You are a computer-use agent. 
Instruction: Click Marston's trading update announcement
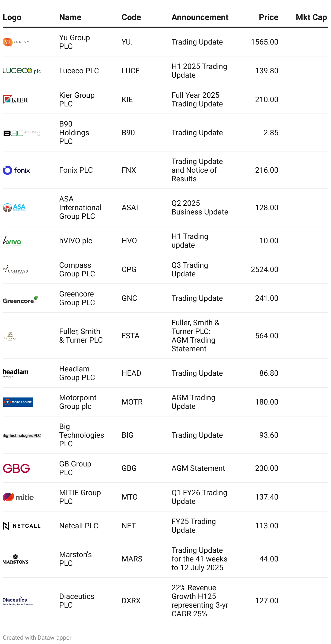(199, 559)
